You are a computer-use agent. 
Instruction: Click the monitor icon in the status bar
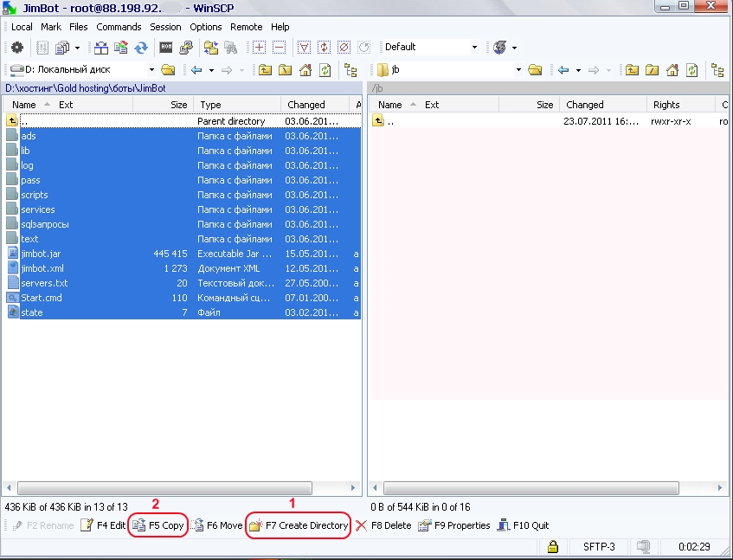click(x=644, y=546)
